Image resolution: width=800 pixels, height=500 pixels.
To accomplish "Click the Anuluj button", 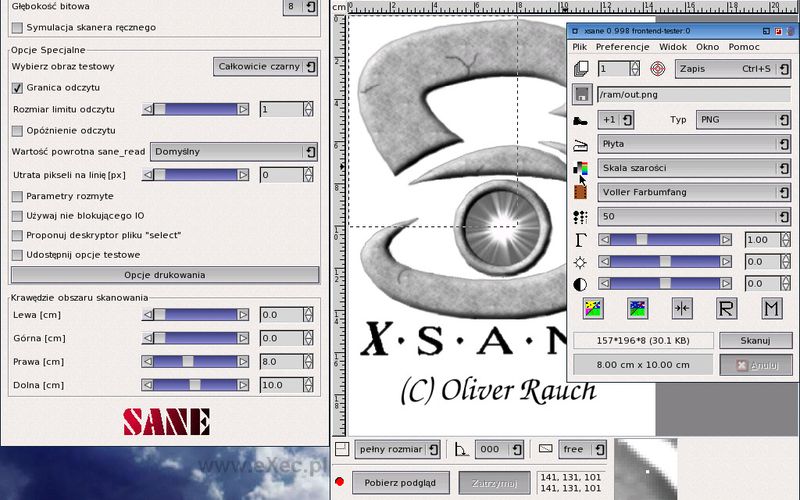I will [756, 365].
